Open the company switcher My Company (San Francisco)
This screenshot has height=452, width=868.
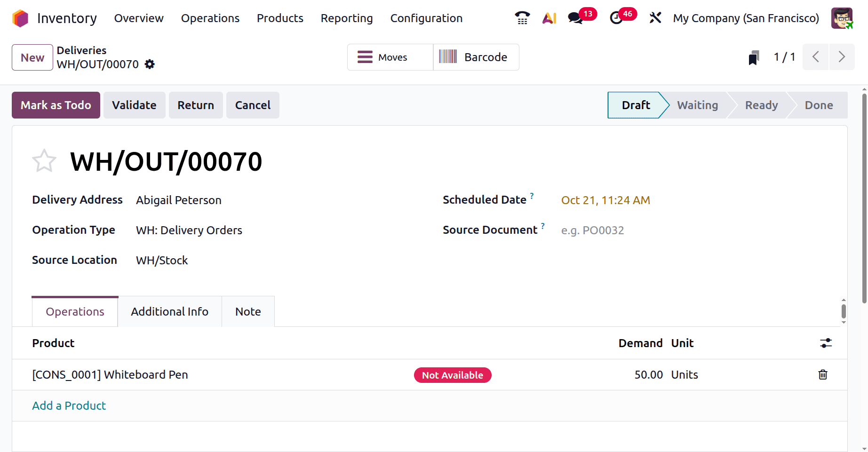pyautogui.click(x=746, y=18)
